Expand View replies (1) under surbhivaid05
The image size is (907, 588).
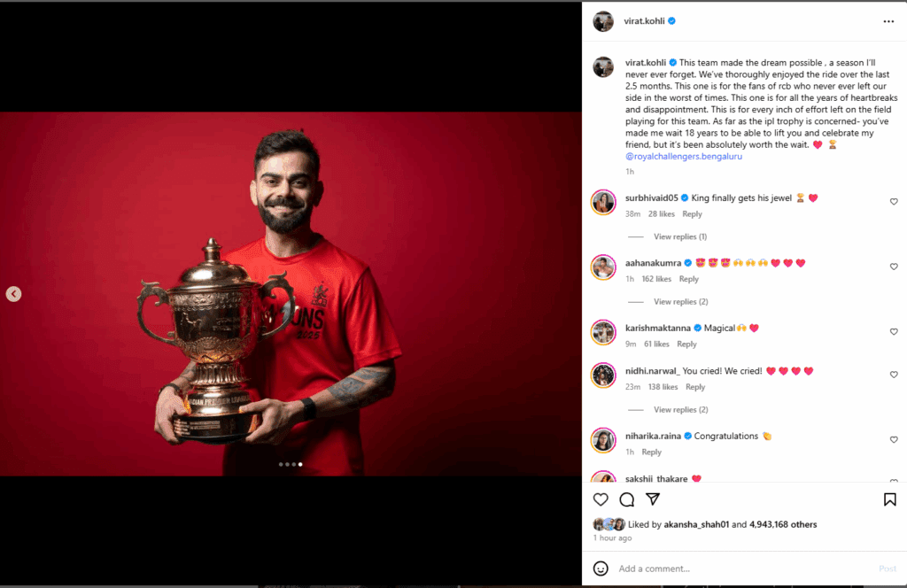[679, 236]
